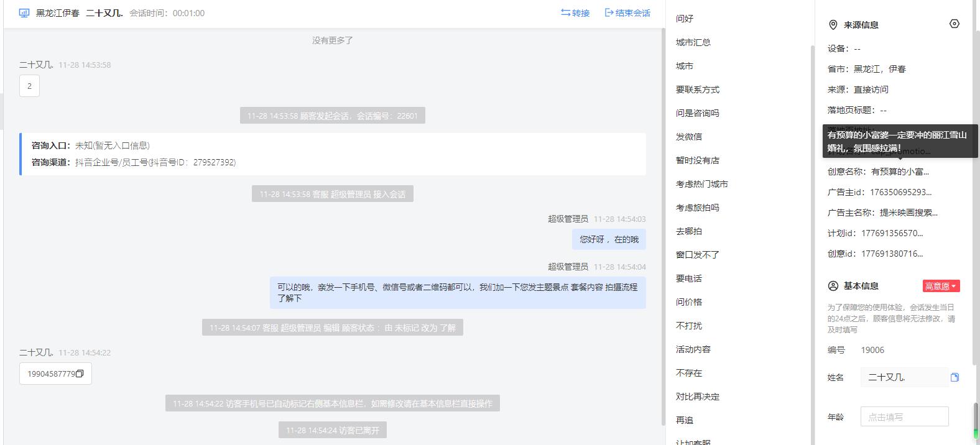Select quick reply 考虑旅拍吗

[x=698, y=208]
